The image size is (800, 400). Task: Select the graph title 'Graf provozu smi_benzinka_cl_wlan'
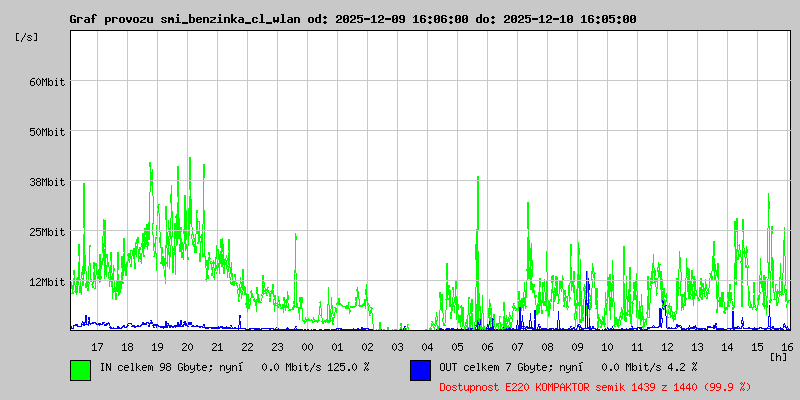coord(186,19)
